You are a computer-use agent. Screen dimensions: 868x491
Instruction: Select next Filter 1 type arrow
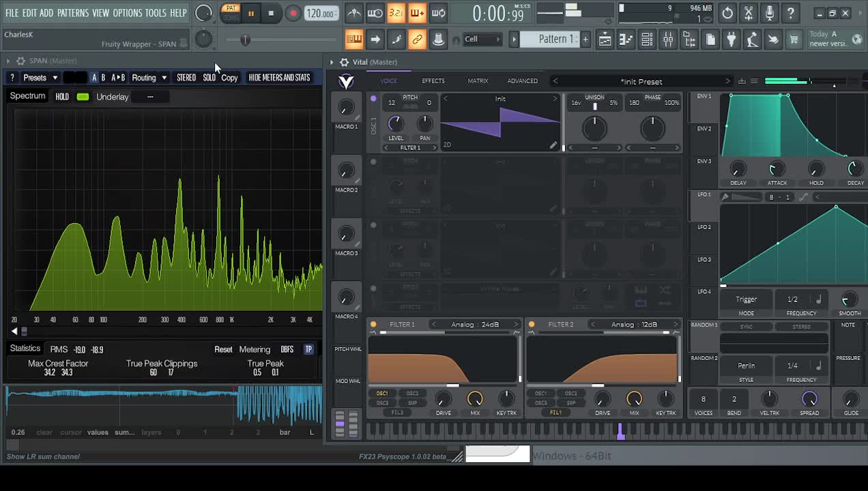tap(517, 325)
